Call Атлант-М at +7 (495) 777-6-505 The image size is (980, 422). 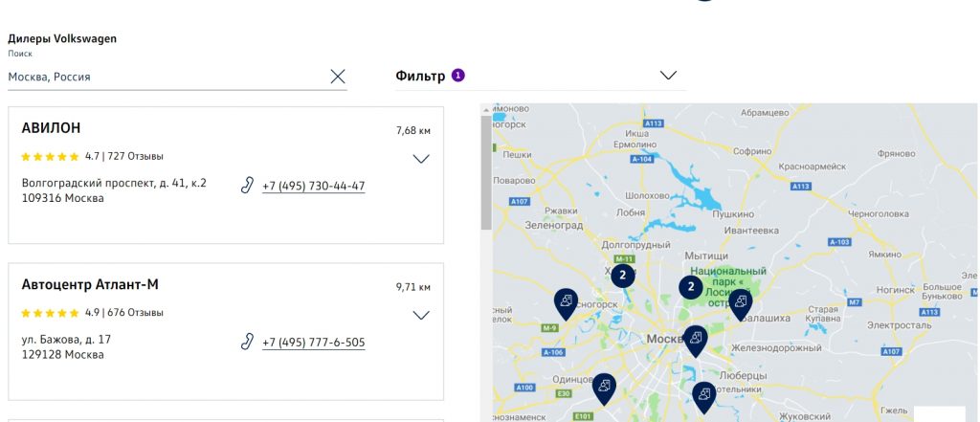pos(314,343)
